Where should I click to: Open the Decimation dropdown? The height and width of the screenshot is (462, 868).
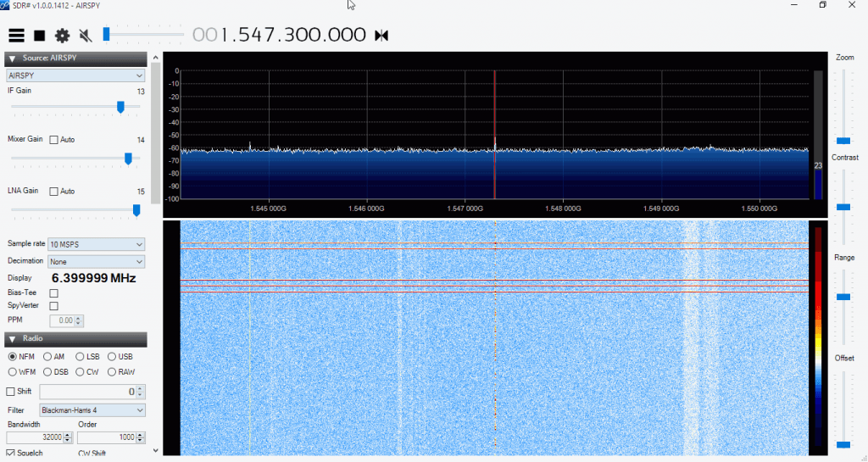click(x=97, y=261)
